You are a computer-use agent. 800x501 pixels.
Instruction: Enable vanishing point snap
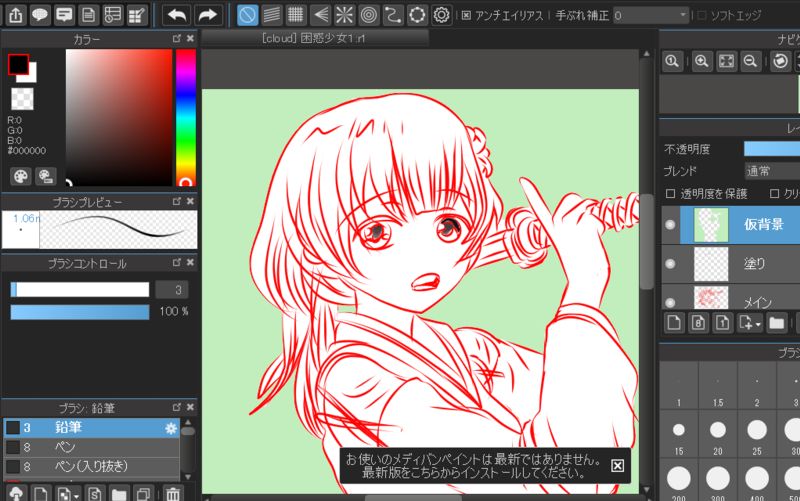click(x=320, y=15)
